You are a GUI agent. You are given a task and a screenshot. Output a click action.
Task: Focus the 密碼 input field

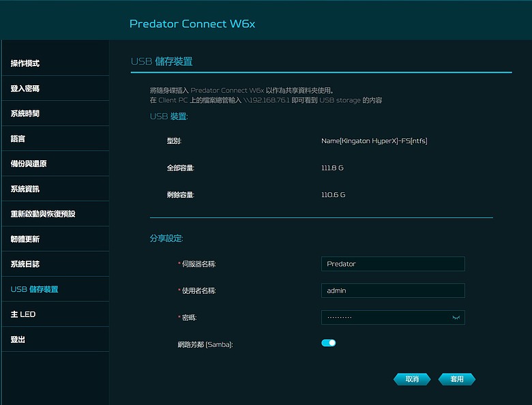coord(393,318)
